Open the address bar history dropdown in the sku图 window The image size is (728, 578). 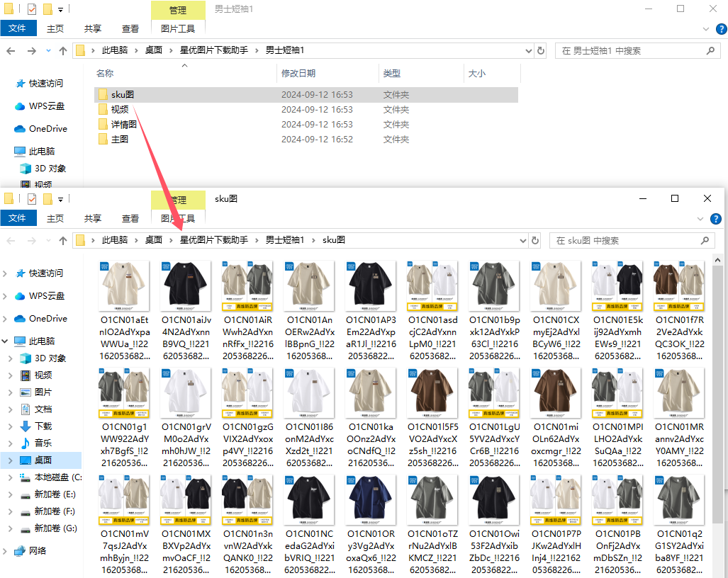pyautogui.click(x=523, y=240)
